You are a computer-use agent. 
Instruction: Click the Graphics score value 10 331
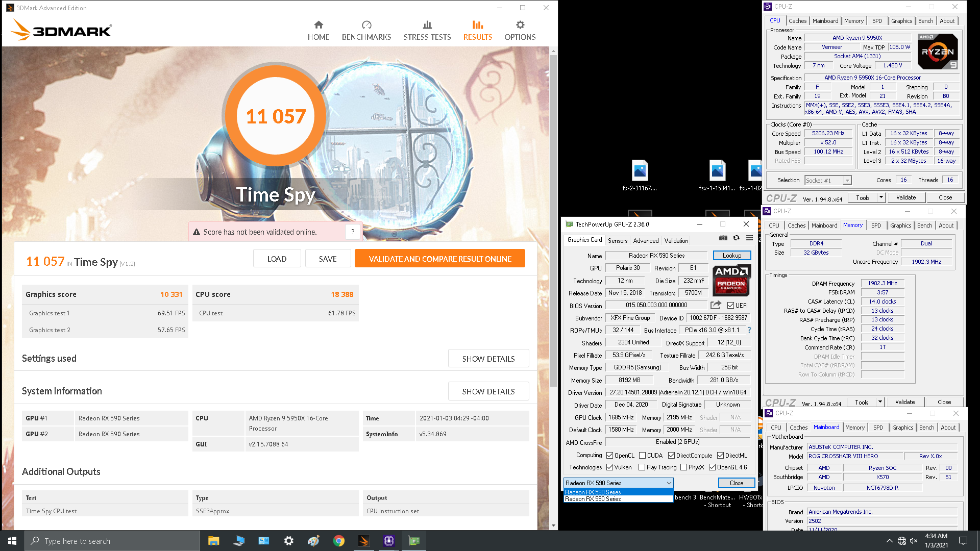(x=171, y=294)
